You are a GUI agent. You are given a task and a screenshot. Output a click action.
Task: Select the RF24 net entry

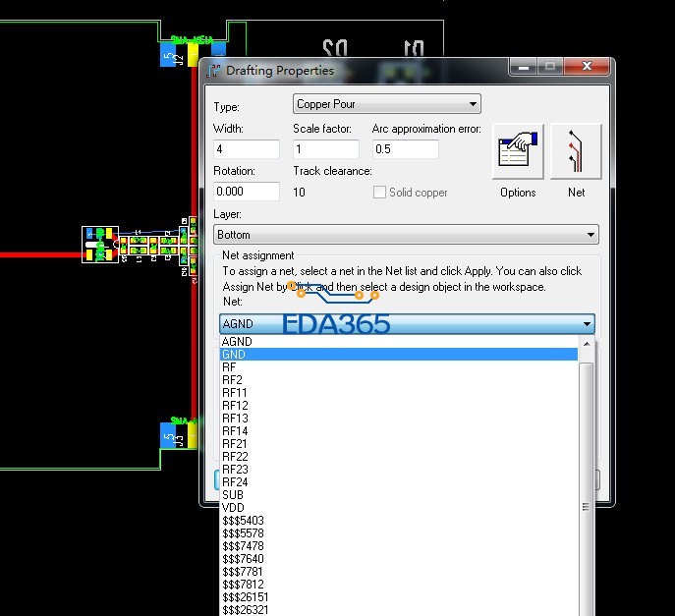(399, 482)
